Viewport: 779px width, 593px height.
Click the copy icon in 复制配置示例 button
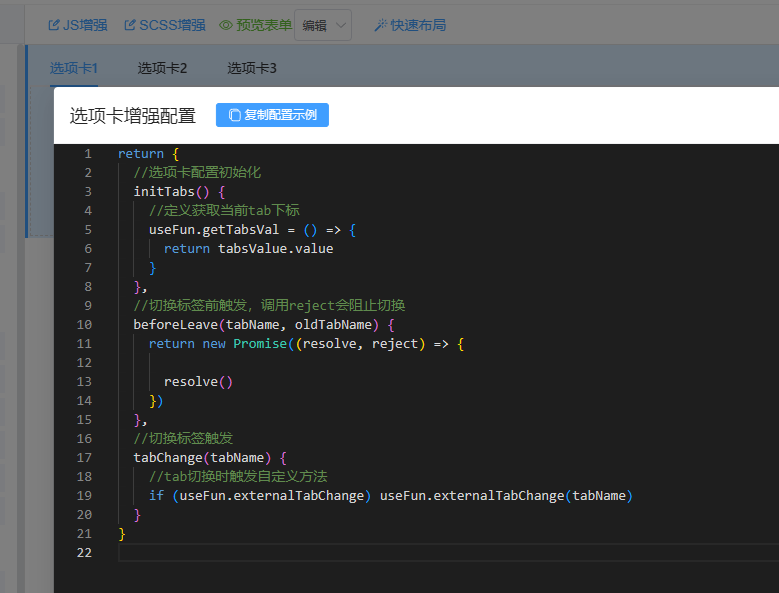click(234, 115)
